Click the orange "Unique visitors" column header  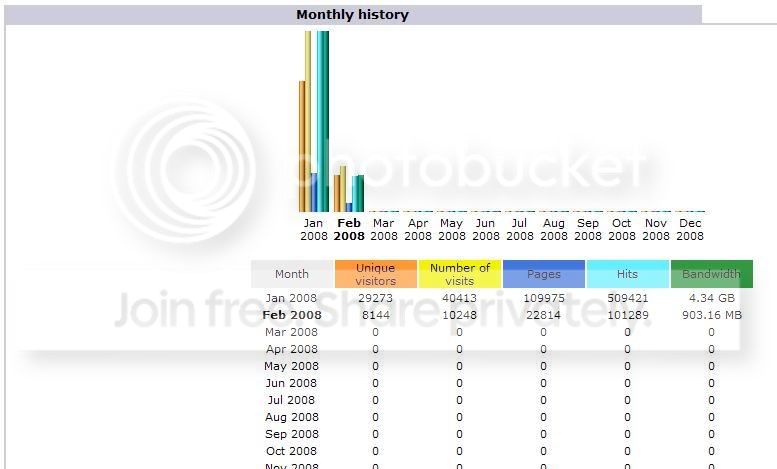click(x=376, y=274)
